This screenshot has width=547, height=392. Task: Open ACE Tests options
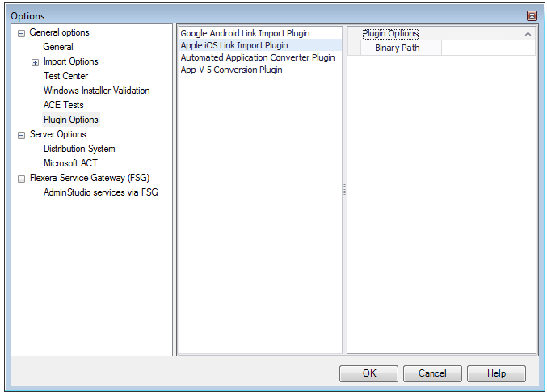click(63, 105)
